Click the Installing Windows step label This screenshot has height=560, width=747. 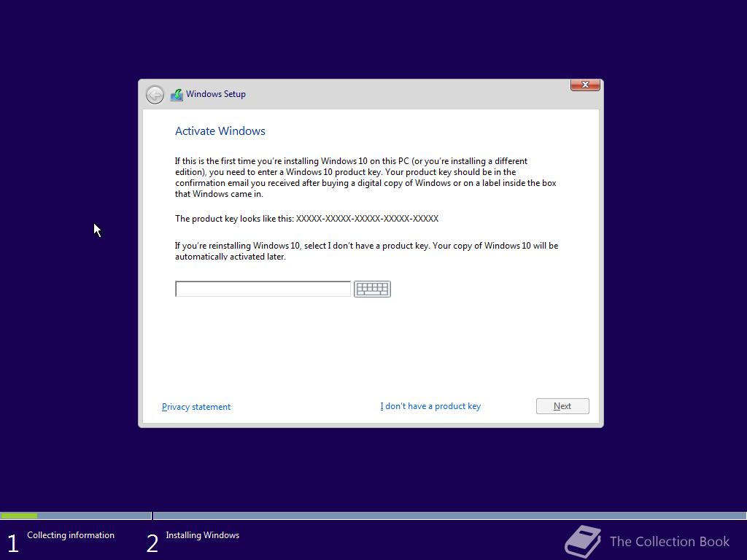(203, 535)
